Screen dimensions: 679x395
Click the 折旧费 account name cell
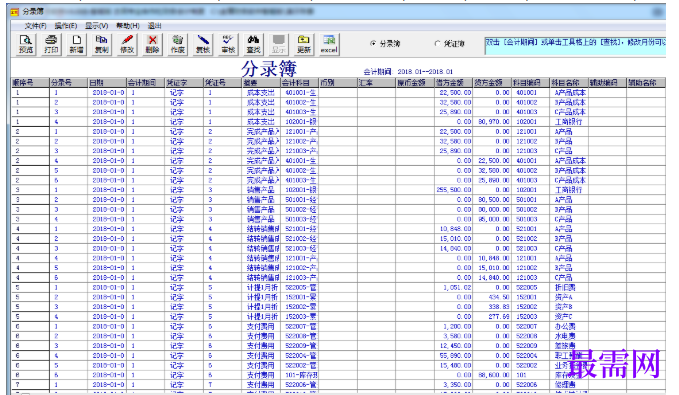tap(569, 287)
